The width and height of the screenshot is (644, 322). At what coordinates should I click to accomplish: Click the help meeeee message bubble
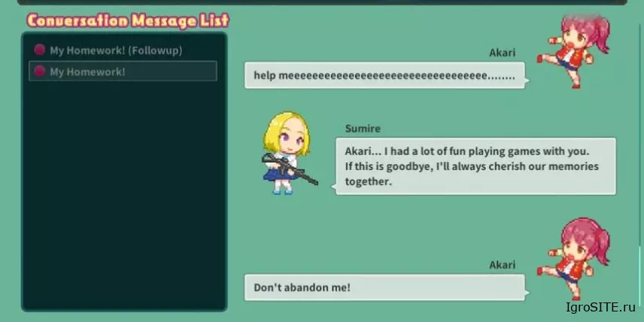pyautogui.click(x=385, y=75)
